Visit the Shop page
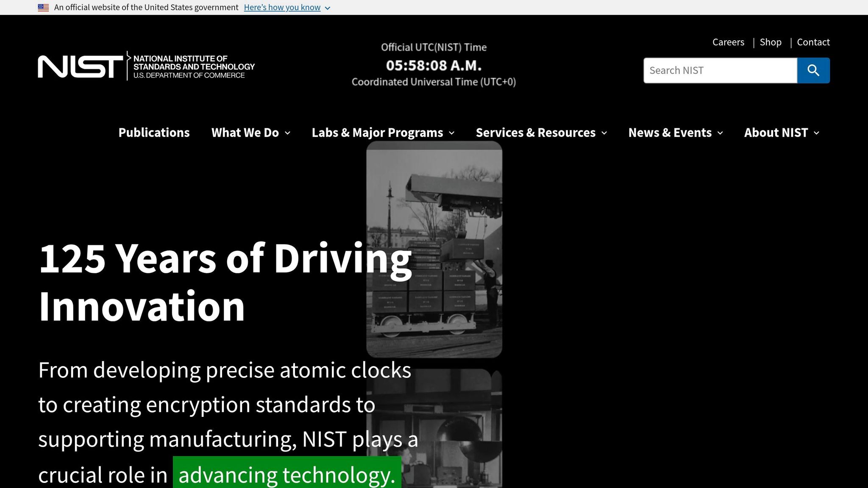The height and width of the screenshot is (488, 868). point(771,42)
